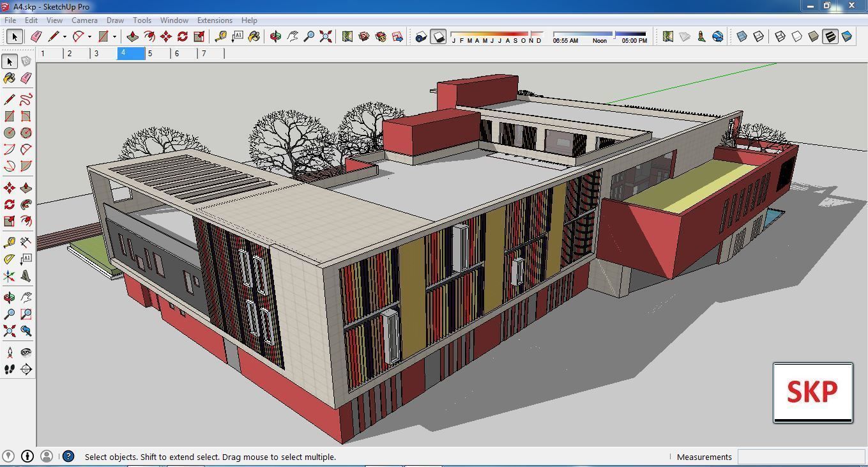Viewport: 868px width, 467px height.
Task: Open the File menu
Action: click(11, 20)
